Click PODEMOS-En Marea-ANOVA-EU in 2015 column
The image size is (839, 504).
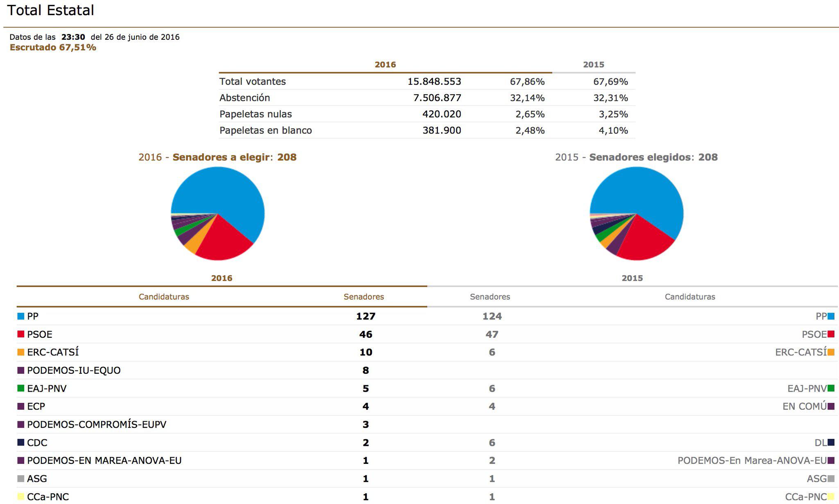pyautogui.click(x=752, y=461)
